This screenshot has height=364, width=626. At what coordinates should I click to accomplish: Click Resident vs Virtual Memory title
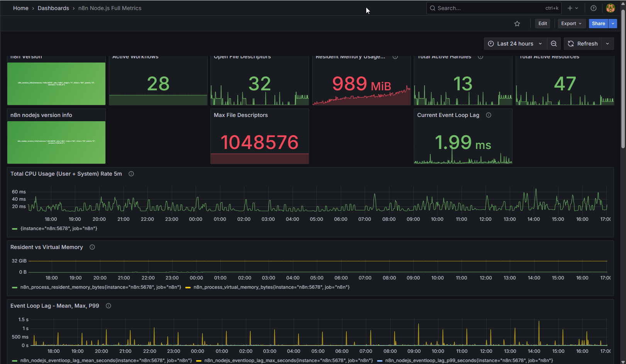pos(47,247)
